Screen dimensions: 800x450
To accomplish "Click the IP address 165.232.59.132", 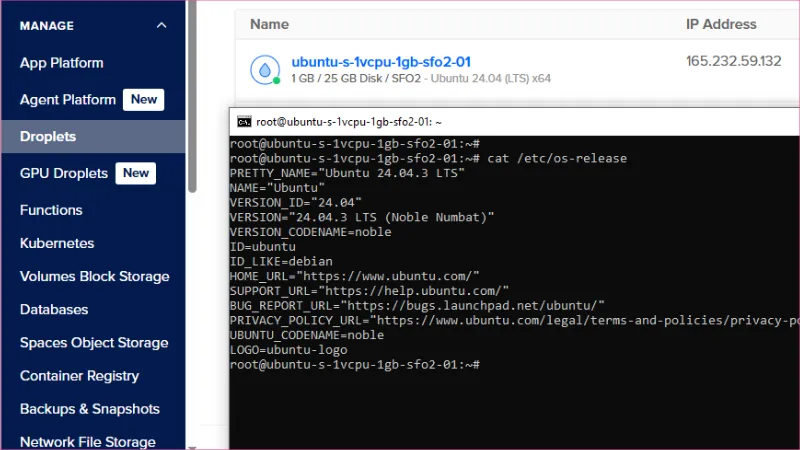I will pyautogui.click(x=734, y=61).
